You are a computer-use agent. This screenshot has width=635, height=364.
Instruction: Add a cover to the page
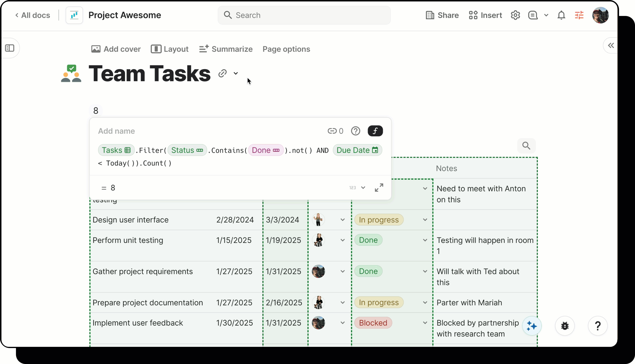tap(116, 49)
